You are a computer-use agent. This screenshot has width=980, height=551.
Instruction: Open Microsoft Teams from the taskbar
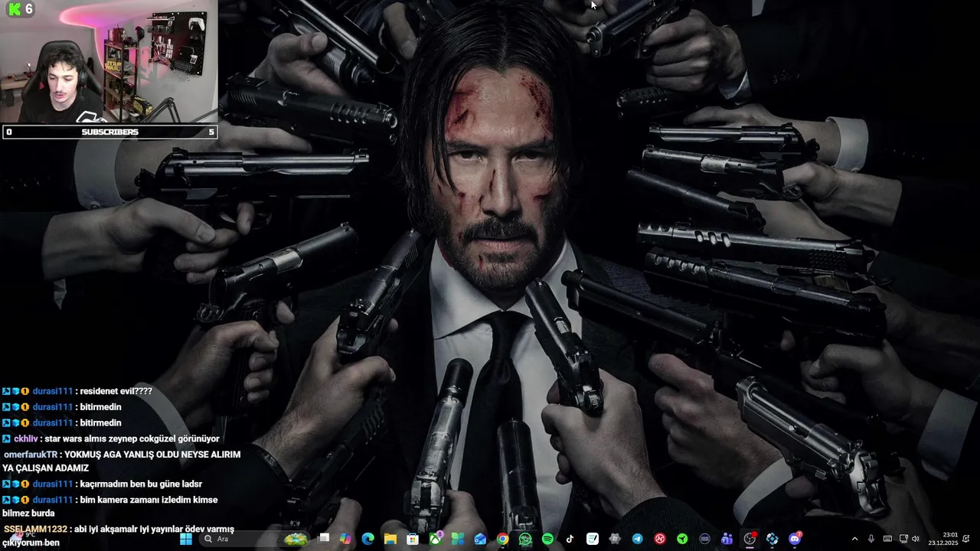click(727, 539)
